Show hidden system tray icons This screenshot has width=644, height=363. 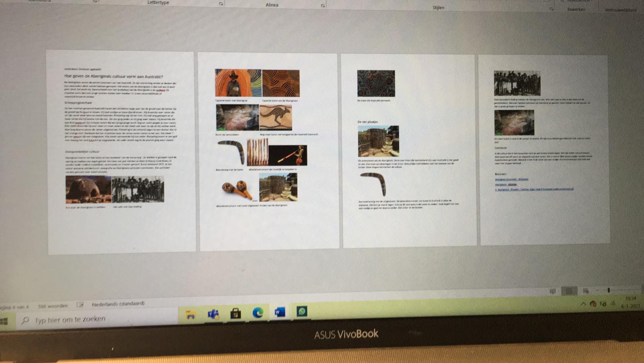pyautogui.click(x=583, y=304)
